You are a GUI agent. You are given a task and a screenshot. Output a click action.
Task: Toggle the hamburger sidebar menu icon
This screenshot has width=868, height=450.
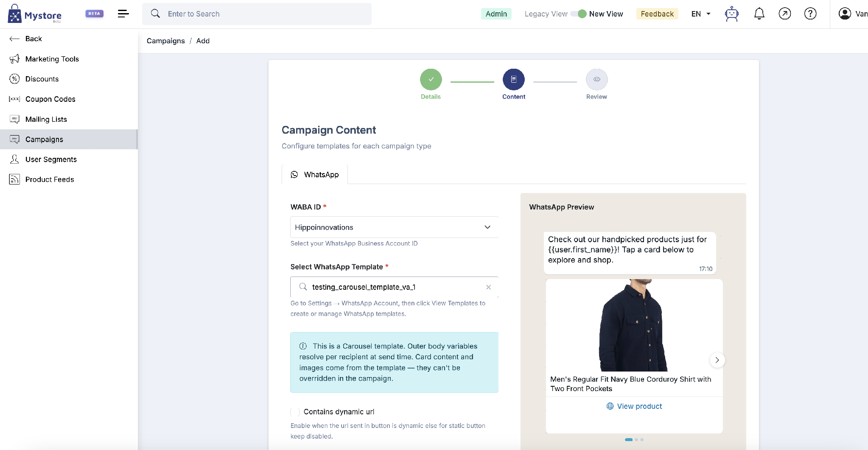(x=123, y=14)
